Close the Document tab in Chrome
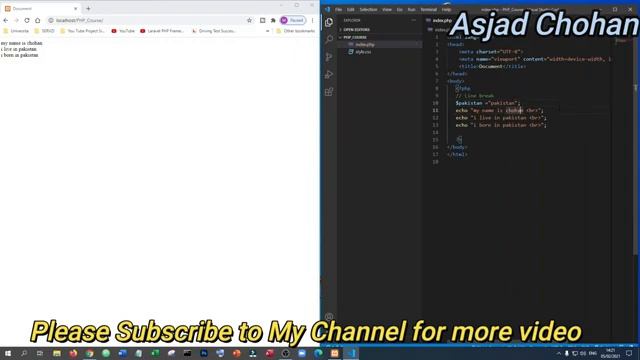This screenshot has width=640, height=360. [76, 9]
